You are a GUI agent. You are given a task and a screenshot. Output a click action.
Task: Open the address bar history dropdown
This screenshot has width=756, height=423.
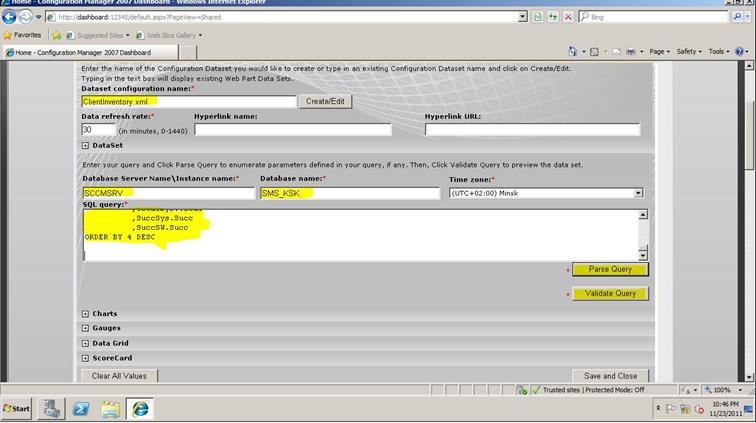523,17
